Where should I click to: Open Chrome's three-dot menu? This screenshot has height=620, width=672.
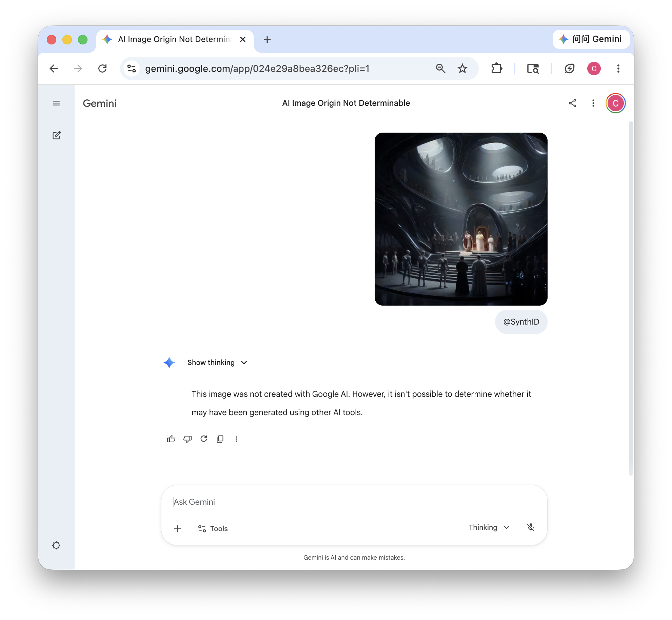[618, 69]
